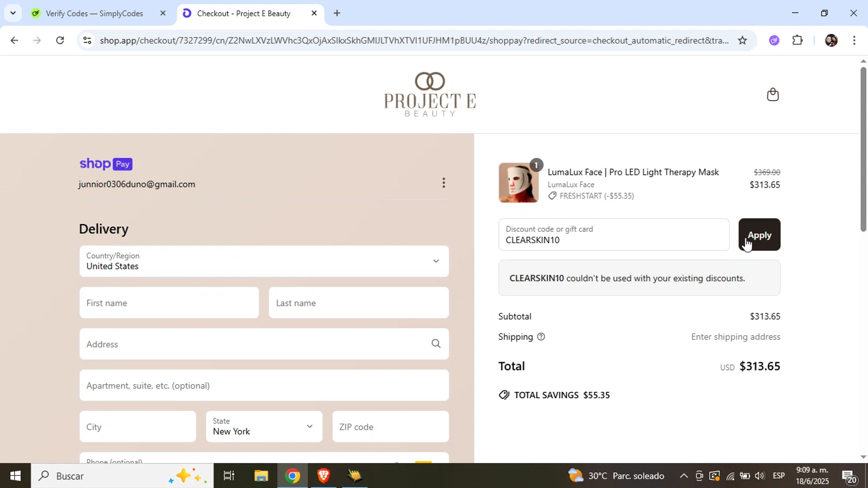868x488 pixels.
Task: Click the shipping help question-mark icon
Action: click(x=541, y=337)
